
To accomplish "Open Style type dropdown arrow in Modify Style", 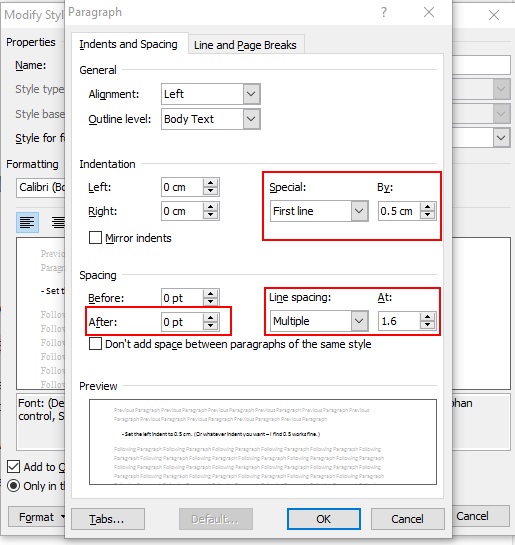I will [x=501, y=89].
